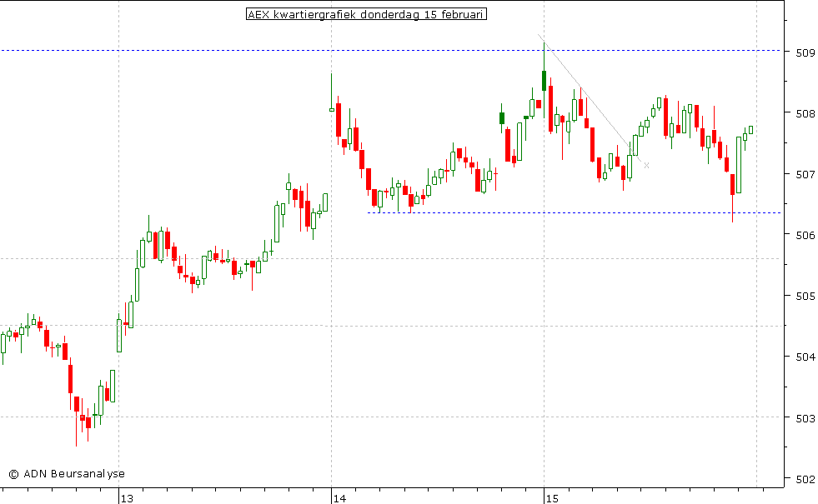Click the 503 price axis label
Viewport: 818px width, 504px height.
tap(805, 418)
